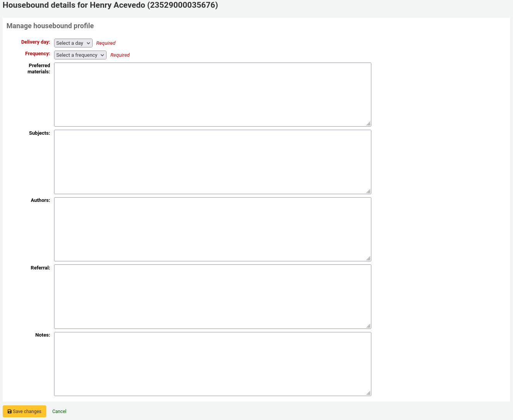
Task: Grab the Preferred materials resize handle
Action: click(x=368, y=124)
